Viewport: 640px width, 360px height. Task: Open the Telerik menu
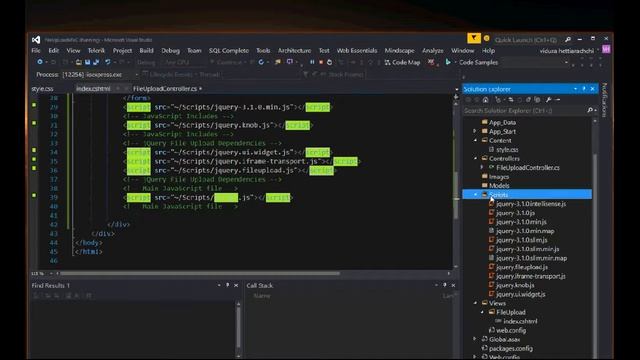96,51
